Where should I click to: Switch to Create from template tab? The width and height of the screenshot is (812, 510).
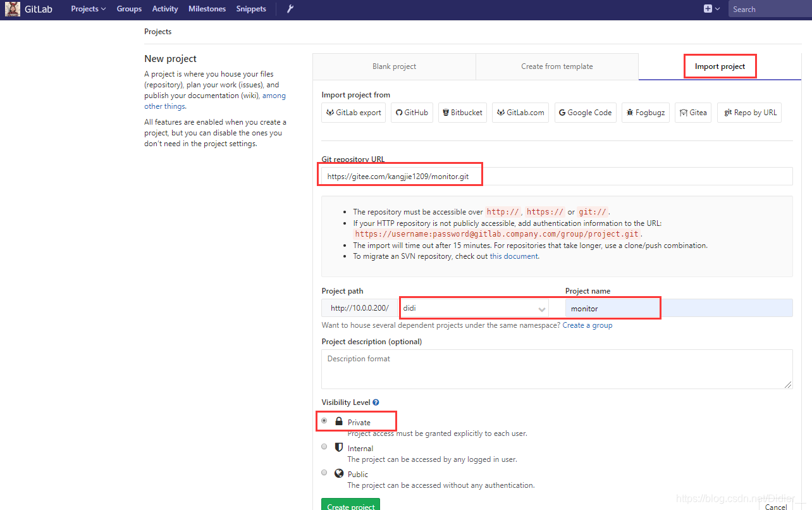[x=557, y=66]
